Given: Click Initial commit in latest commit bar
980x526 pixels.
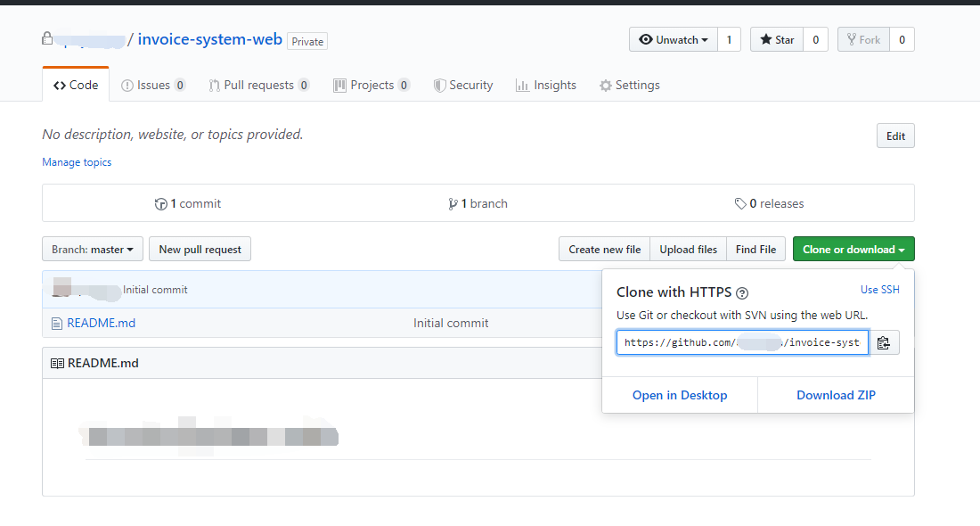Looking at the screenshot, I should [155, 290].
